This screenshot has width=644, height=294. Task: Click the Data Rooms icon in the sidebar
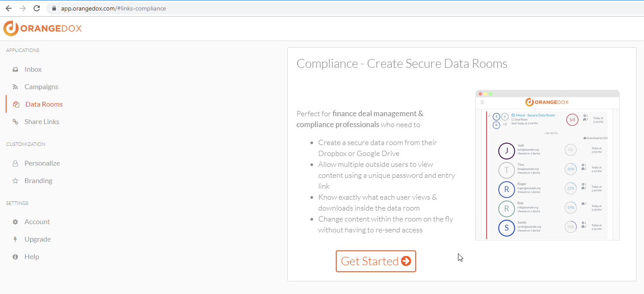click(x=16, y=104)
